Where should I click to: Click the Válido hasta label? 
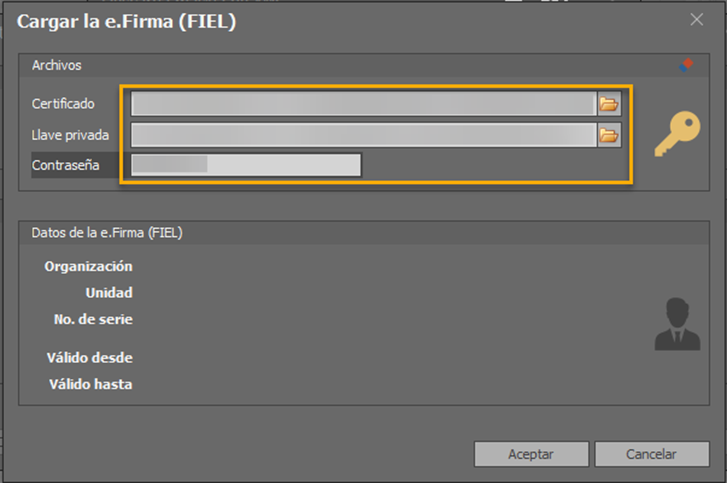point(91,383)
